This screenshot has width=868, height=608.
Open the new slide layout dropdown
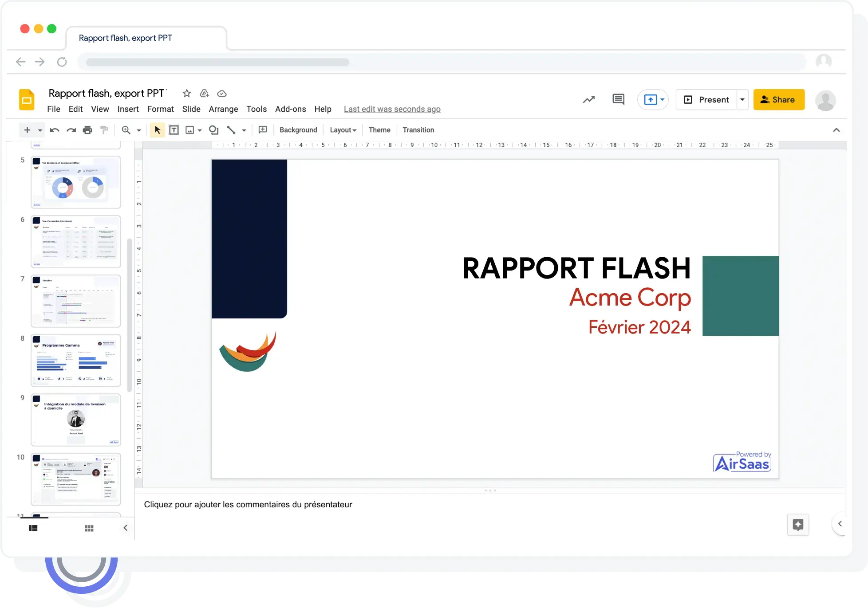[x=39, y=130]
